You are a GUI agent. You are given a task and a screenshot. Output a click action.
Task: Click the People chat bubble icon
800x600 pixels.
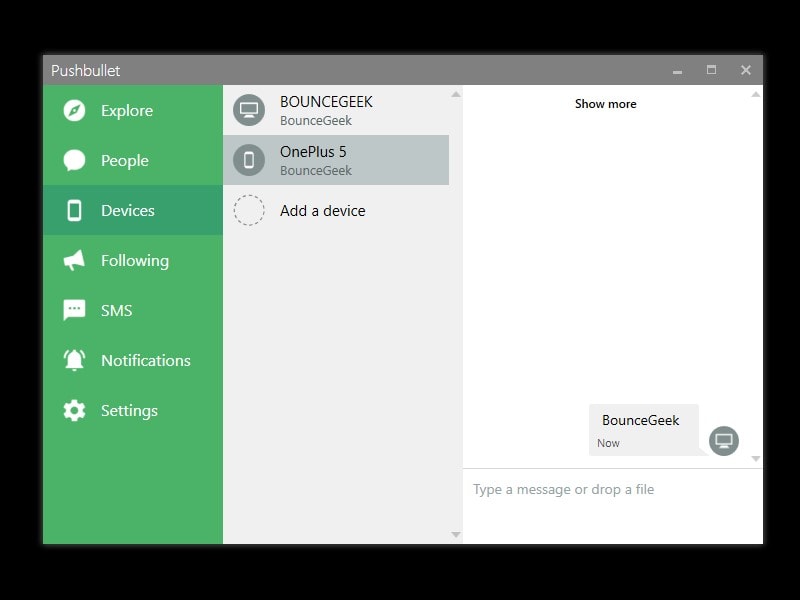tap(74, 161)
